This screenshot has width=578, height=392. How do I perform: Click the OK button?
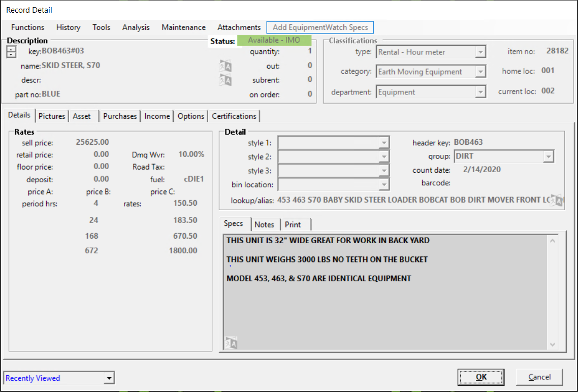pyautogui.click(x=481, y=377)
